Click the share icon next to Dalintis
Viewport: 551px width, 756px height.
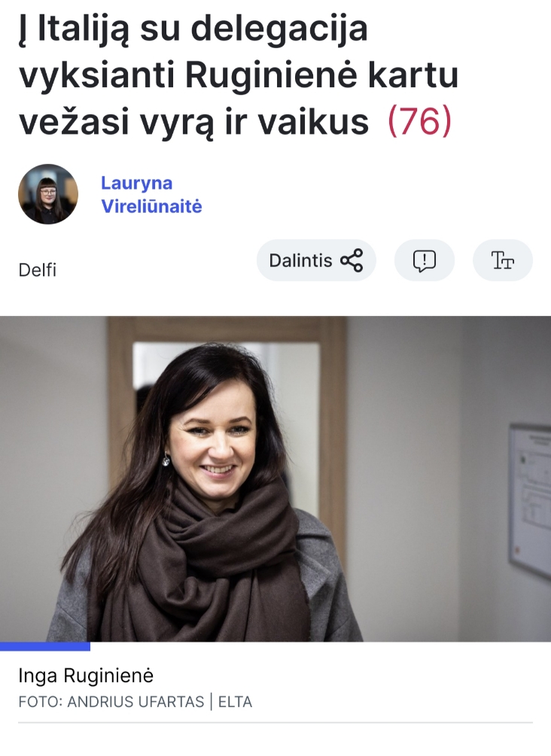pos(352,260)
